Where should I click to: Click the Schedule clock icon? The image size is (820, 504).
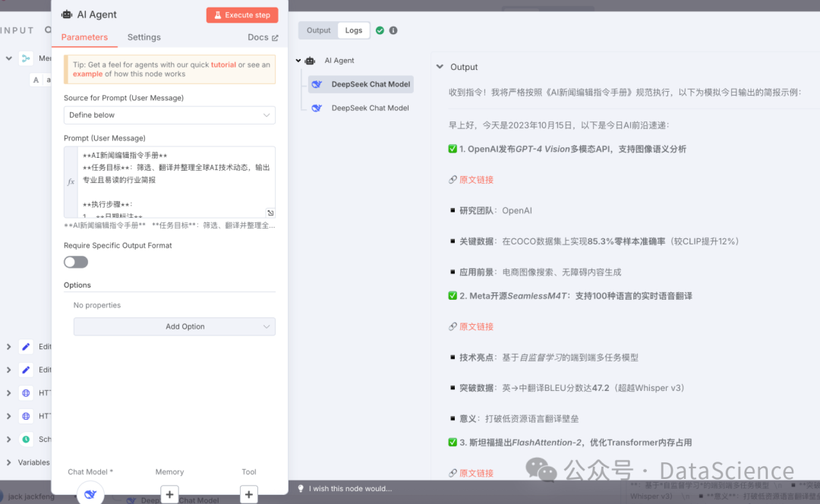pos(26,439)
